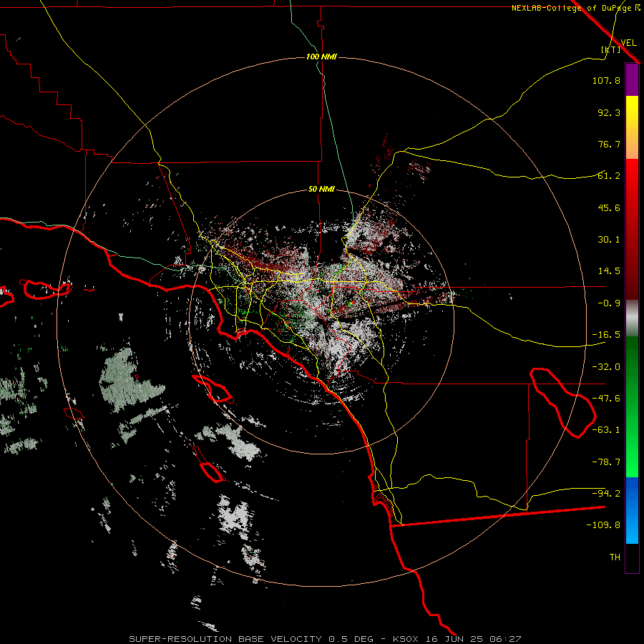This screenshot has height=644, width=644.
Task: Click the 107.8 legend value
Action: pos(606,80)
